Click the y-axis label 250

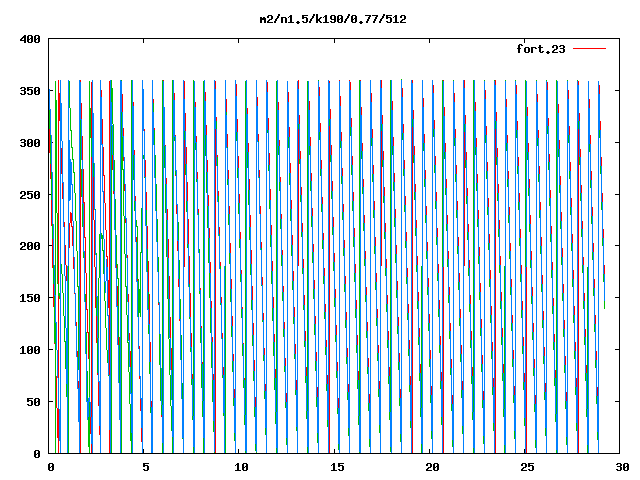click(x=30, y=195)
